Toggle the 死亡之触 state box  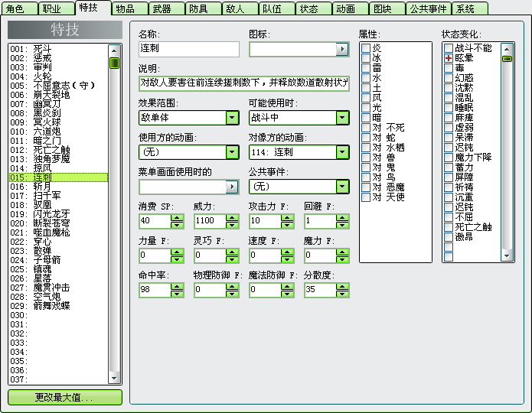click(449, 227)
